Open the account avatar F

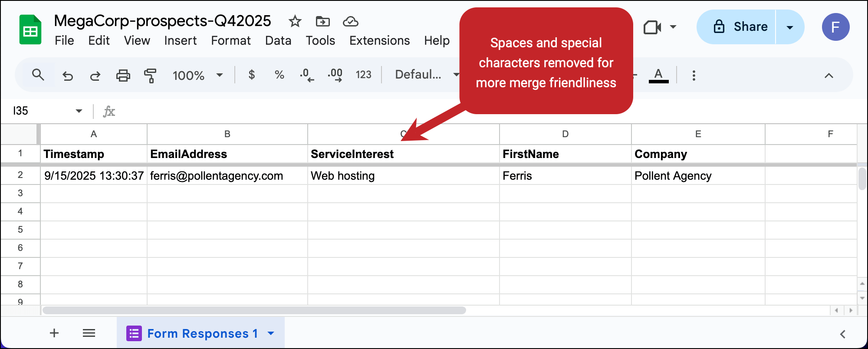pyautogui.click(x=835, y=27)
